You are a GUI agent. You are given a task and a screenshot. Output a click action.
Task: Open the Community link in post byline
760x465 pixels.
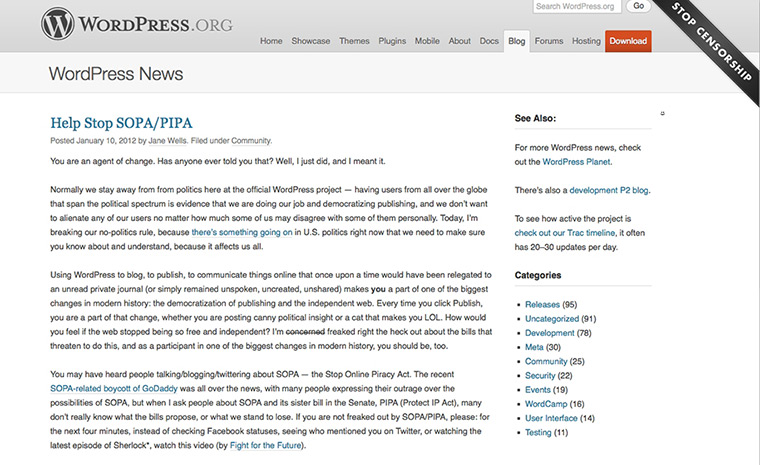pyautogui.click(x=251, y=141)
